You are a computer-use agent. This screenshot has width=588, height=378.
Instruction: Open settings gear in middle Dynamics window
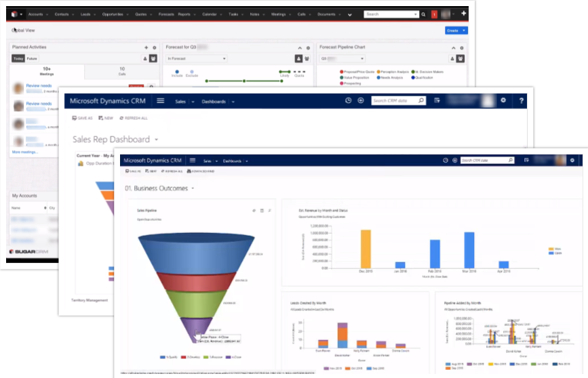(x=503, y=100)
